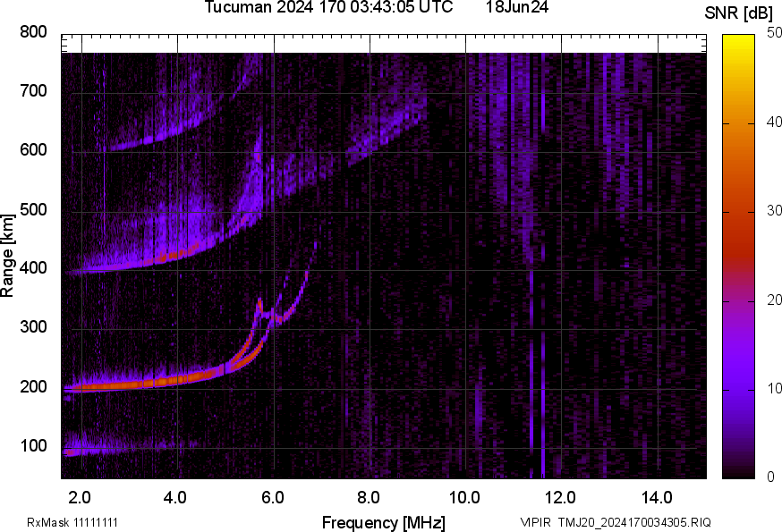Viewport: 782px width, 532px height.
Task: Click the 800 tick on range axis
Action: [x=32, y=32]
